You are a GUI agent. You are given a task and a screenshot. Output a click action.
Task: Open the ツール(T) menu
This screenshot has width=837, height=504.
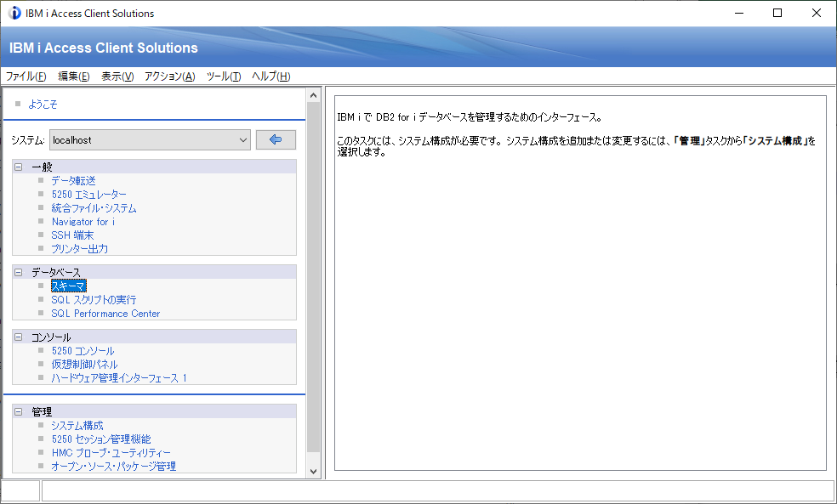(x=224, y=76)
